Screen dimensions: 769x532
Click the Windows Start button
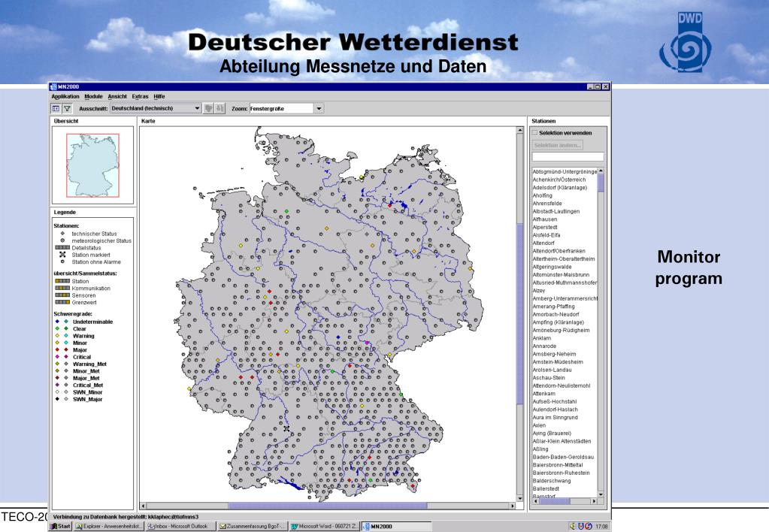tap(60, 526)
